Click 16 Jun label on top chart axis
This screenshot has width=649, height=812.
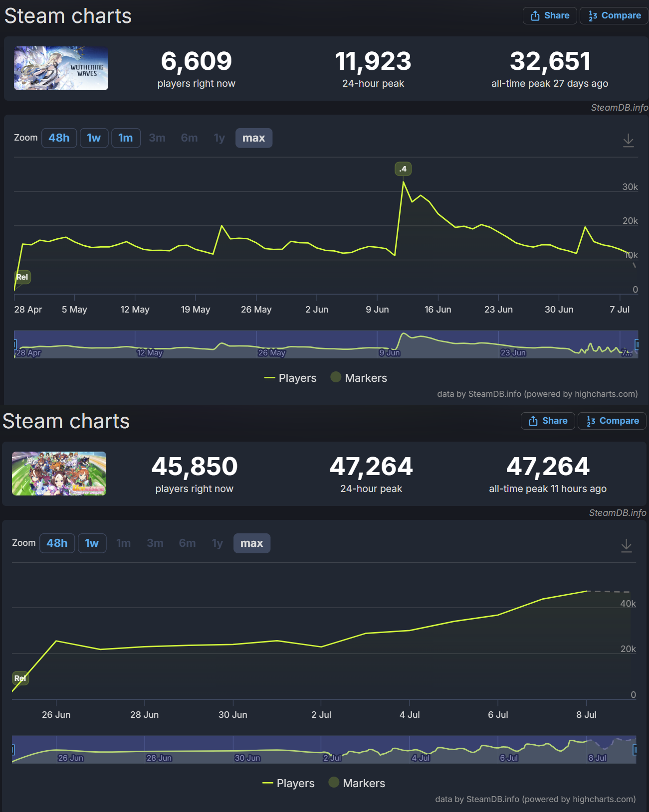[x=438, y=310]
